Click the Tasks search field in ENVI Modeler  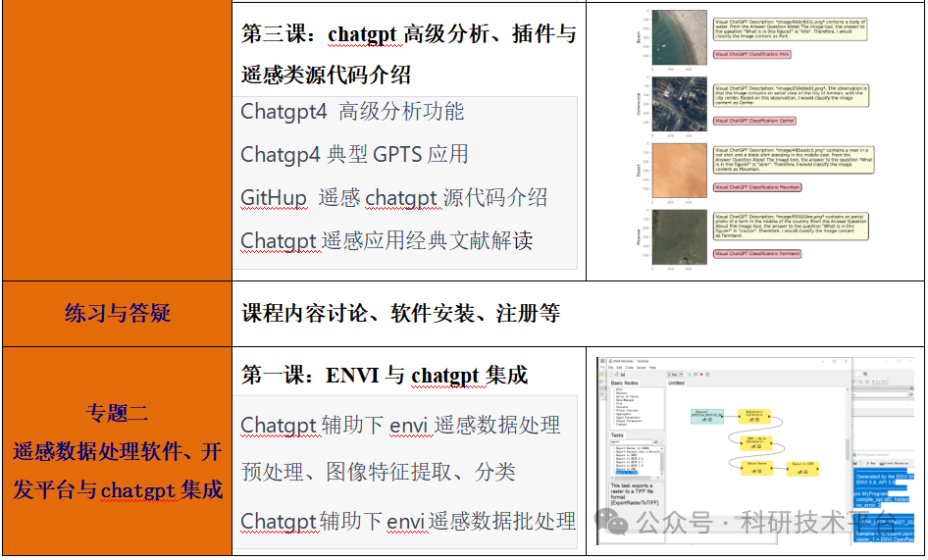click(631, 441)
